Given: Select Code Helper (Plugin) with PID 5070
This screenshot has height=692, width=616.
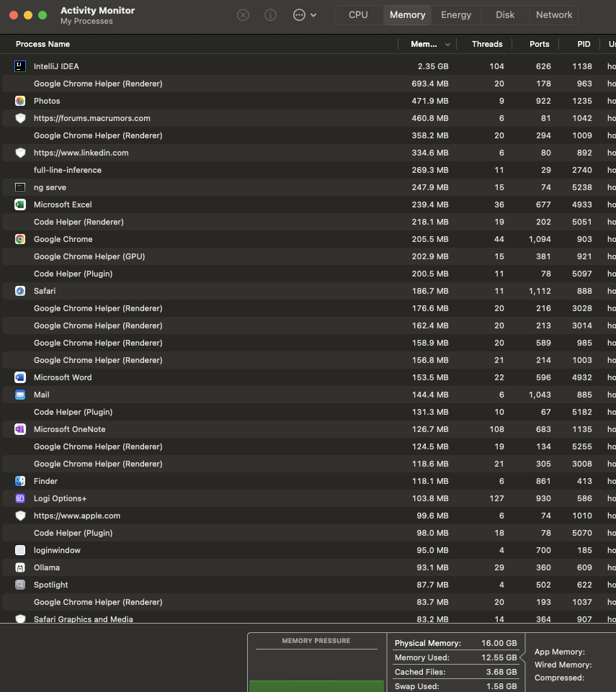Looking at the screenshot, I should point(309,533).
